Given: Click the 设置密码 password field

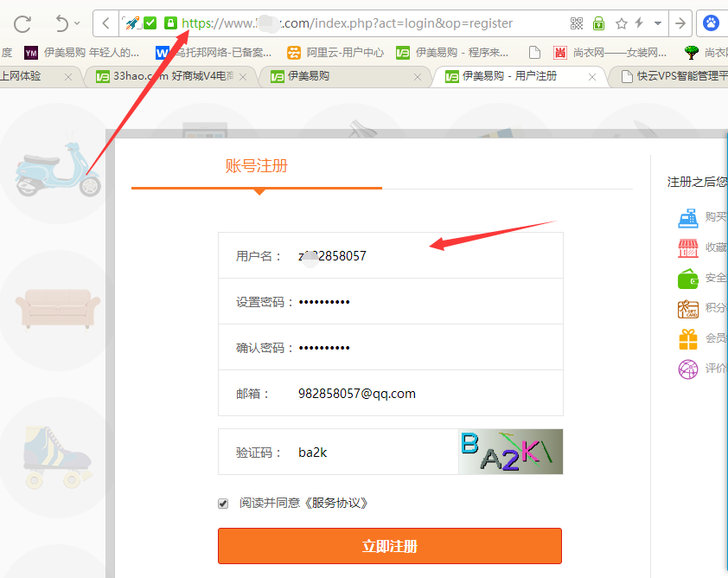Looking at the screenshot, I should tap(391, 301).
